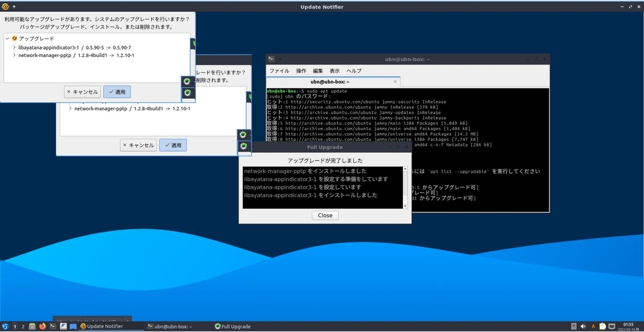This screenshot has width=644, height=332.
Task: Click the orange A input indicator in the tray
Action: coord(593,326)
